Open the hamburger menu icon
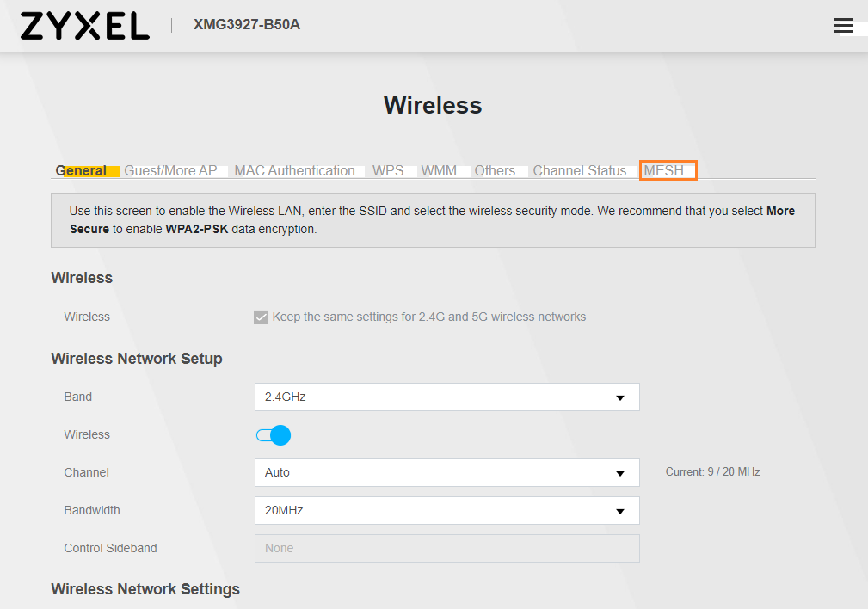Image resolution: width=868 pixels, height=609 pixels. click(x=843, y=26)
